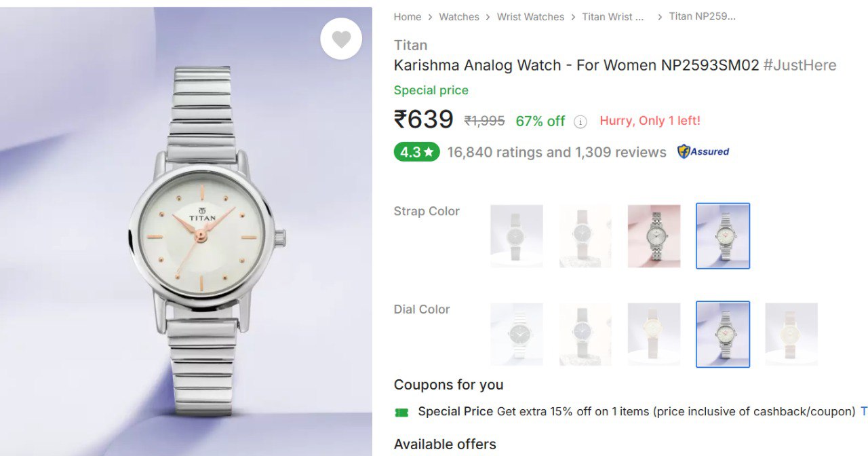Choose the second Strap Color thumbnail
Image resolution: width=868 pixels, height=456 pixels.
(x=585, y=235)
